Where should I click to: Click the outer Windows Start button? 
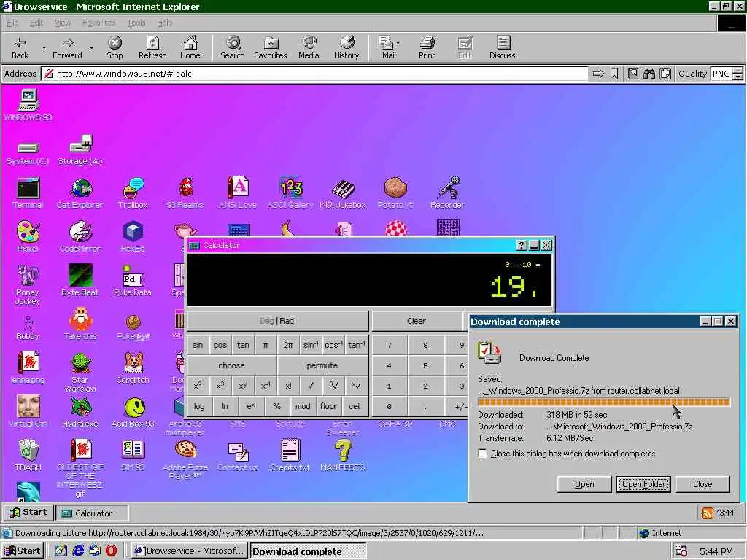pyautogui.click(x=23, y=551)
